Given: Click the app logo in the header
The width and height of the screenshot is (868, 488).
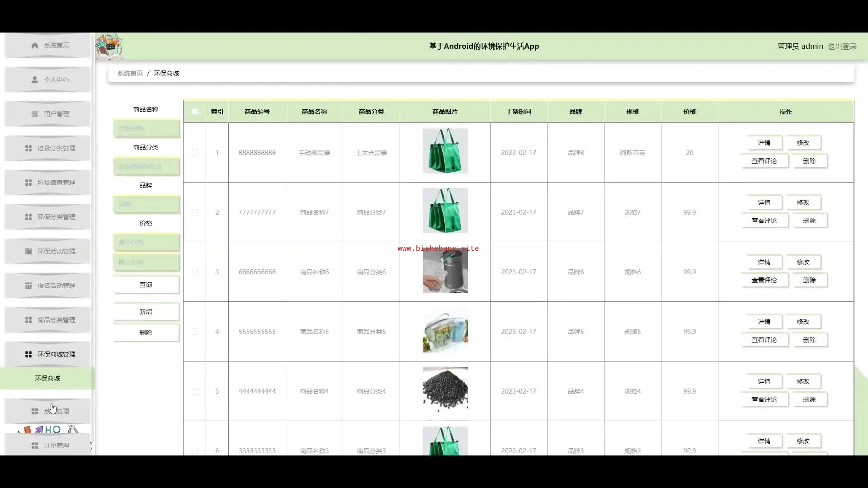Looking at the screenshot, I should [x=109, y=47].
